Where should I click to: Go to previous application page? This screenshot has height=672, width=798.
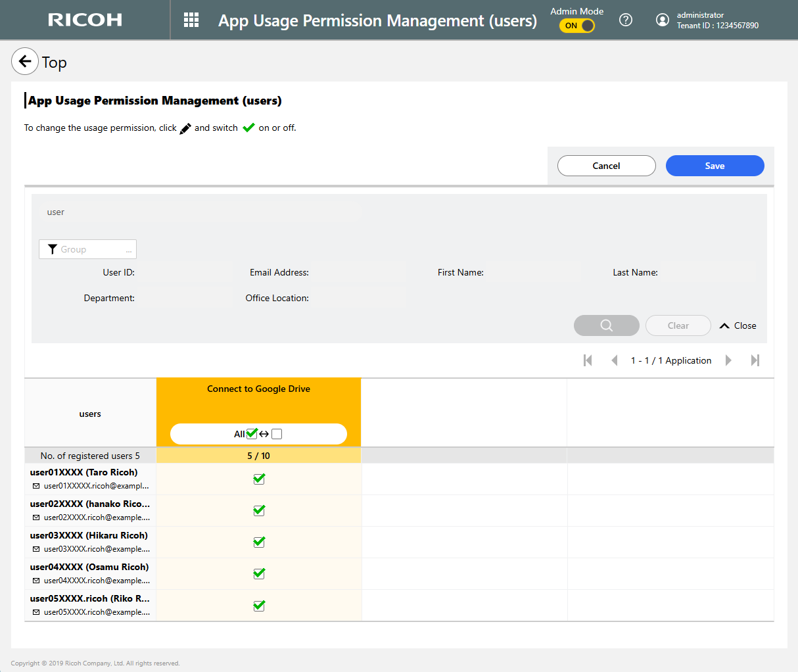point(615,360)
